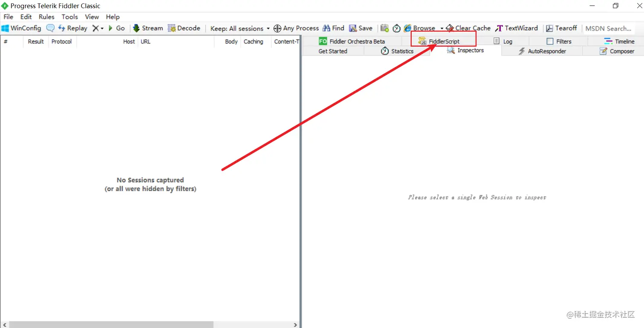Click the session list horizontal scrollbar thumb
The width and height of the screenshot is (644, 328).
tap(111, 325)
